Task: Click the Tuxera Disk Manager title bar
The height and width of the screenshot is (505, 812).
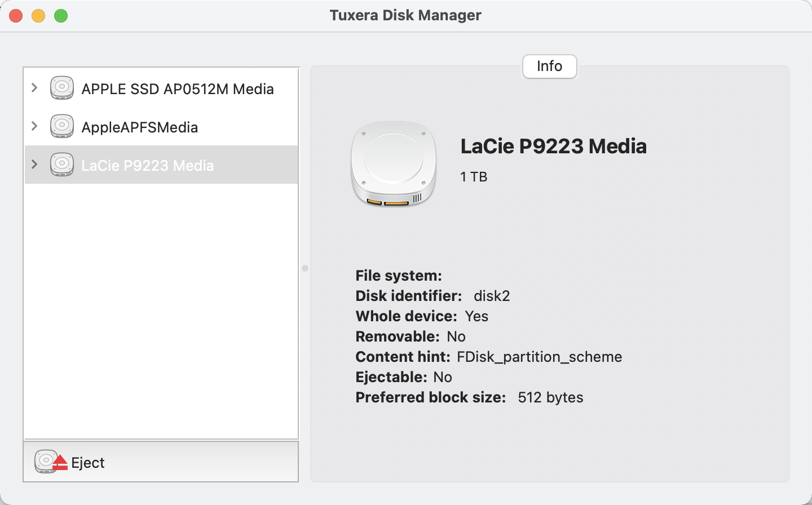Action: click(x=406, y=15)
